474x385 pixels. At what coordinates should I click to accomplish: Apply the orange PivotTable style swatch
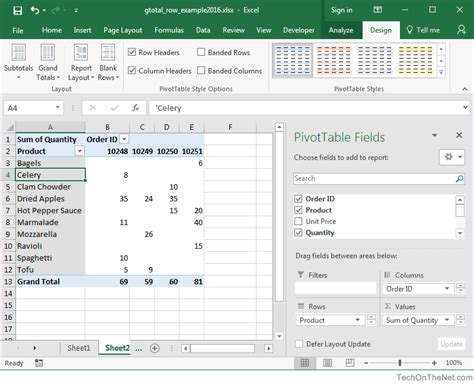point(334,60)
